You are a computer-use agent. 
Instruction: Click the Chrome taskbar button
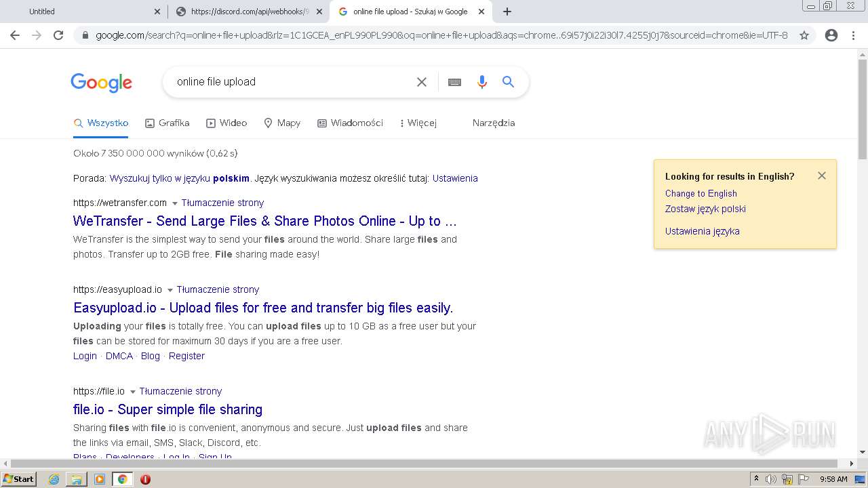[122, 479]
